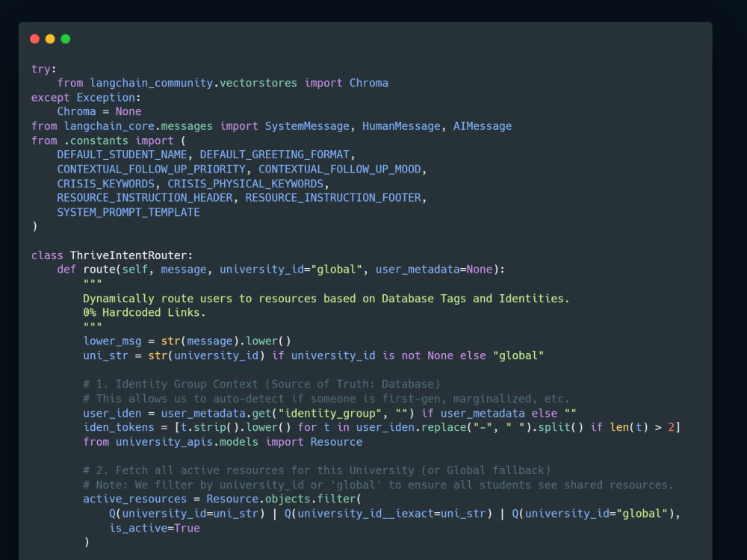This screenshot has width=747, height=560.
Task: Click comment '# 1. Identity Group Context'
Action: pos(261,384)
